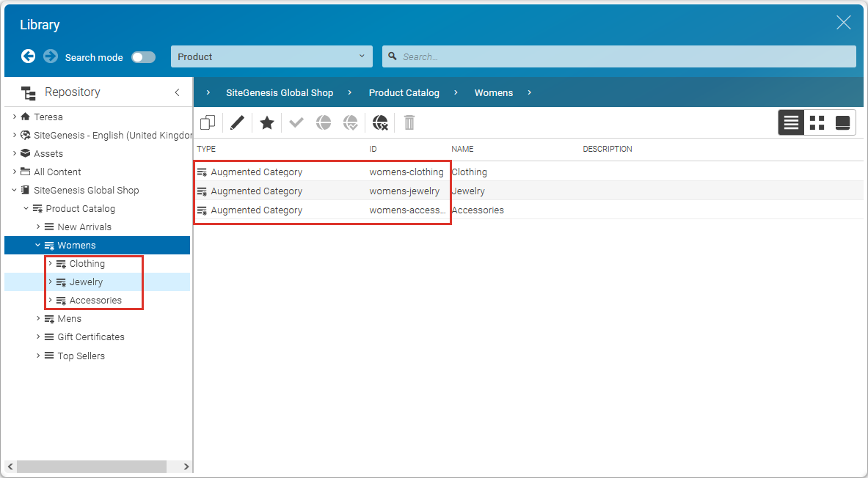This screenshot has width=868, height=478.
Task: Select the Edit pencil tool
Action: [x=236, y=122]
